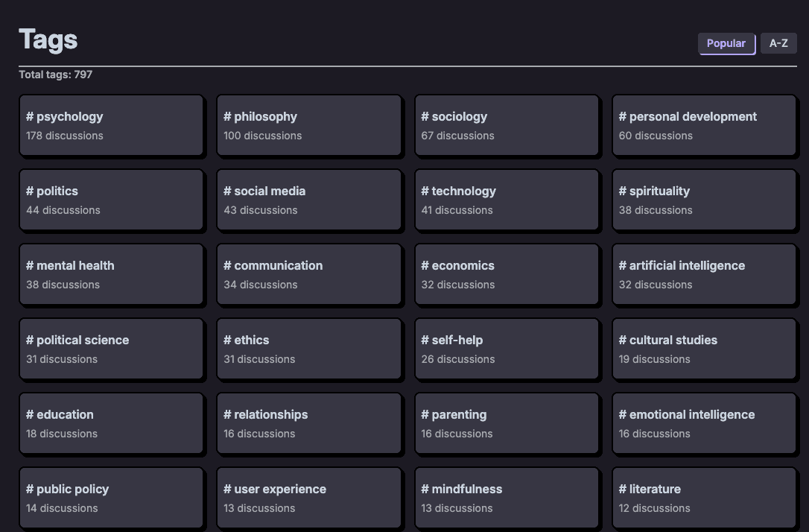Browse the social media tag
Image resolution: width=809 pixels, height=532 pixels.
pos(309,200)
